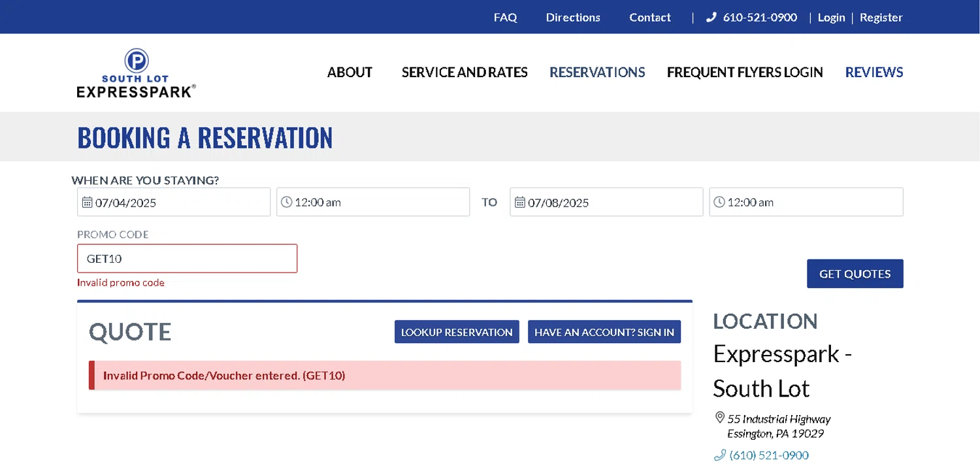
Task: Click the promo code field containing GET10
Action: point(187,258)
